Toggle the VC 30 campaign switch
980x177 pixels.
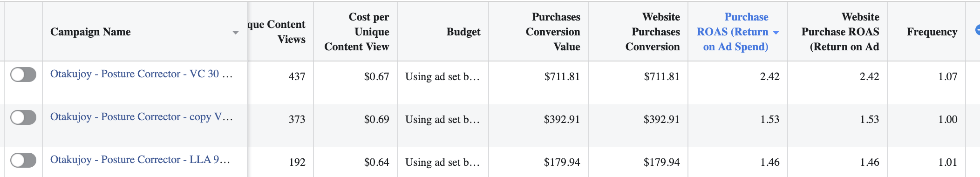click(23, 75)
